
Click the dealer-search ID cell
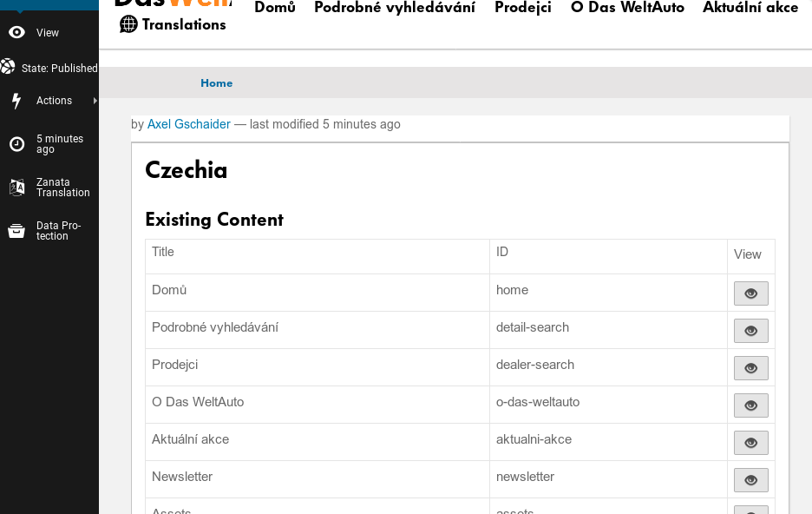(x=608, y=367)
